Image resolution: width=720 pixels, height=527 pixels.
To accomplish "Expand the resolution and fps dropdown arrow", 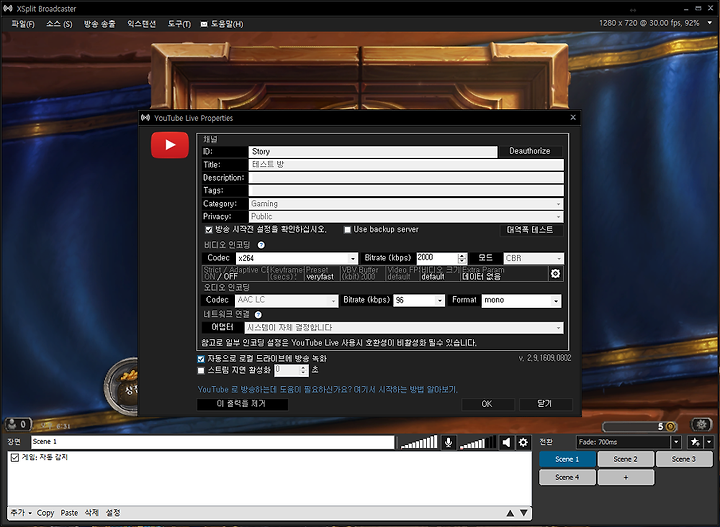I will pyautogui.click(x=709, y=23).
